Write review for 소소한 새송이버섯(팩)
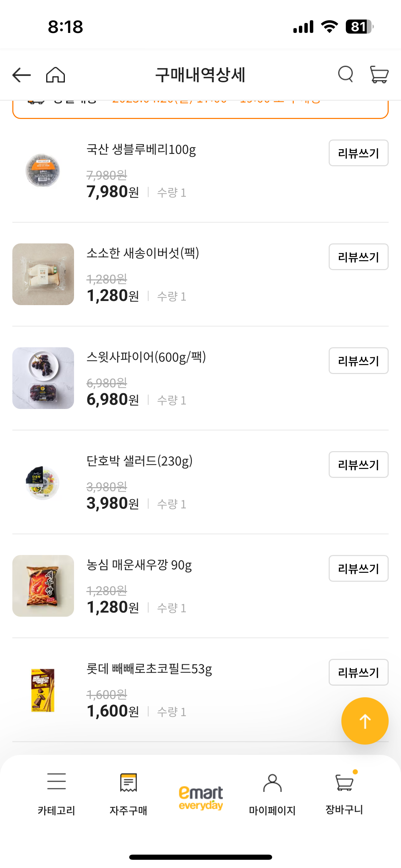 (x=358, y=257)
